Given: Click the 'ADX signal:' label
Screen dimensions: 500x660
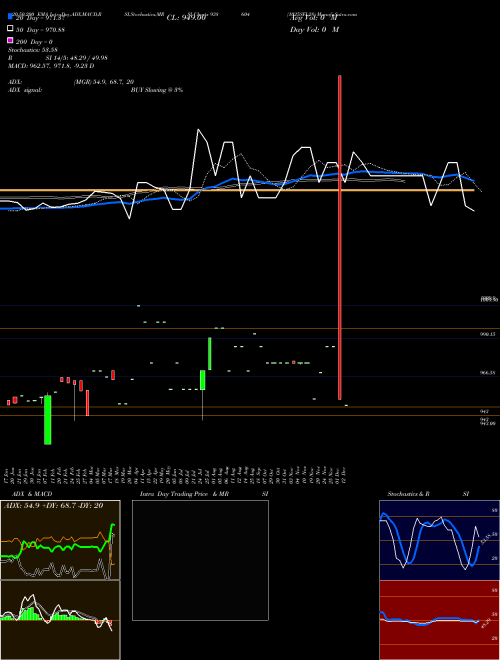Looking at the screenshot, I should click(x=25, y=90).
